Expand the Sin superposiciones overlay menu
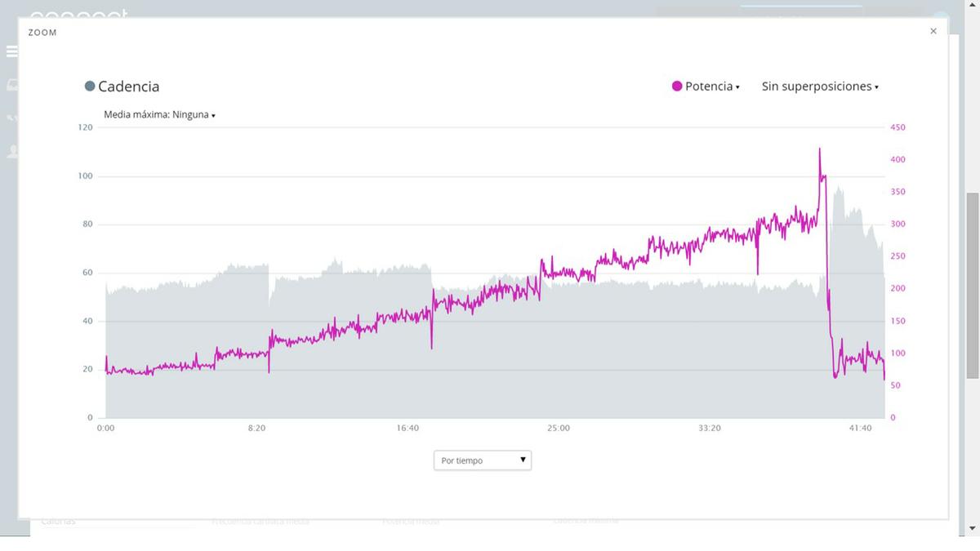 [820, 87]
